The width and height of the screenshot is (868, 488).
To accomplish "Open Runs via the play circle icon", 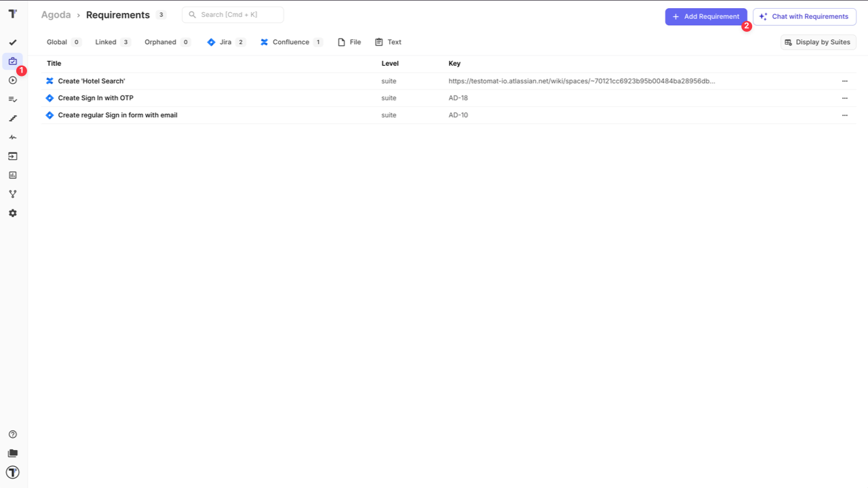I will point(12,80).
